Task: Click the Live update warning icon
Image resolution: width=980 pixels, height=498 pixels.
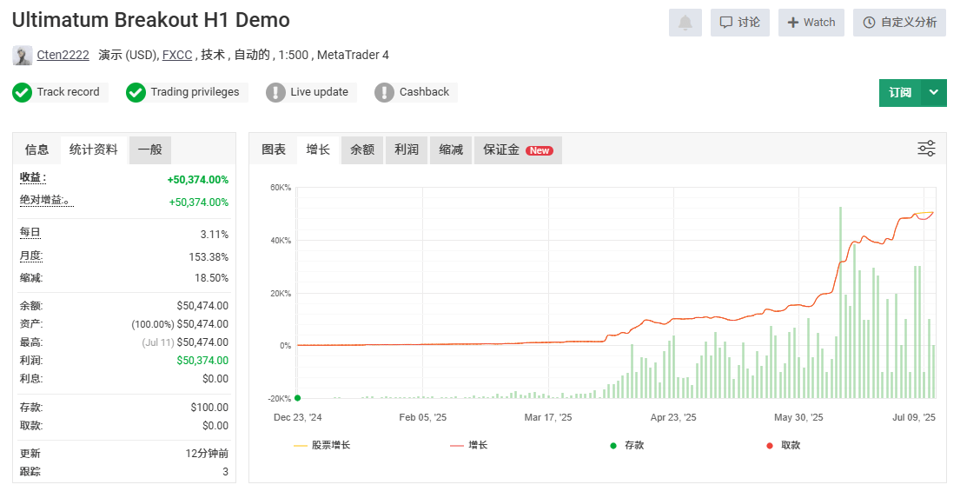Action: [x=275, y=92]
